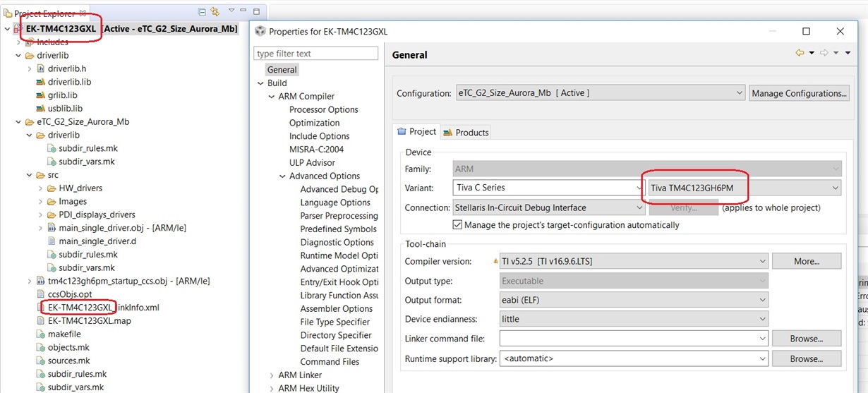Expand the ARM Linker tree node
This screenshot has width=868, height=393.
click(x=272, y=375)
